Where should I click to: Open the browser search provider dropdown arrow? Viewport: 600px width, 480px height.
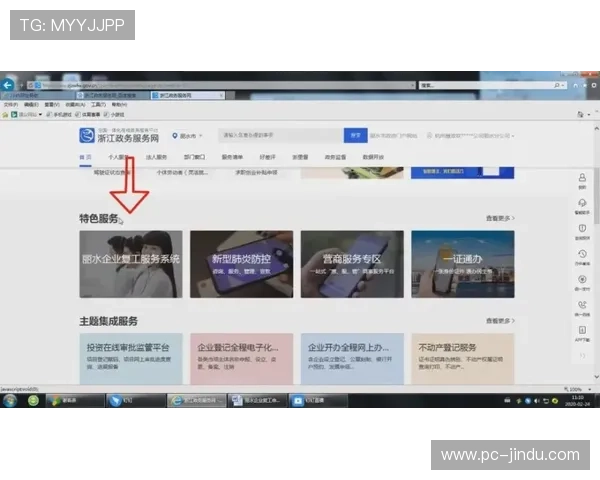pos(563,85)
